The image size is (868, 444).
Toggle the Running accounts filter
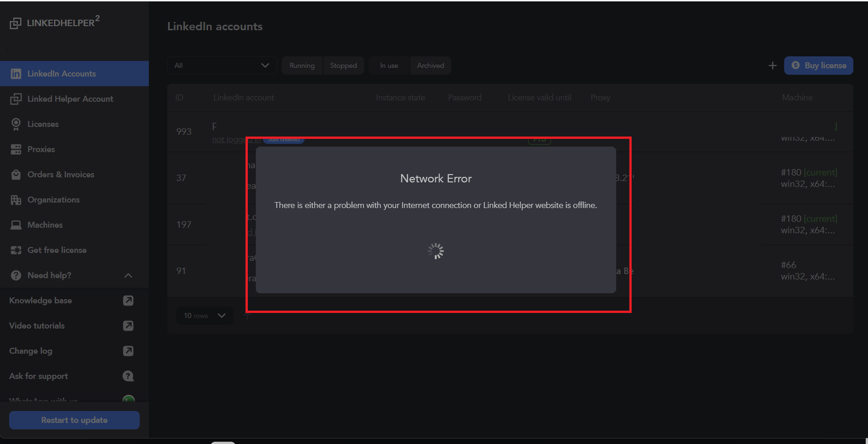(x=302, y=66)
